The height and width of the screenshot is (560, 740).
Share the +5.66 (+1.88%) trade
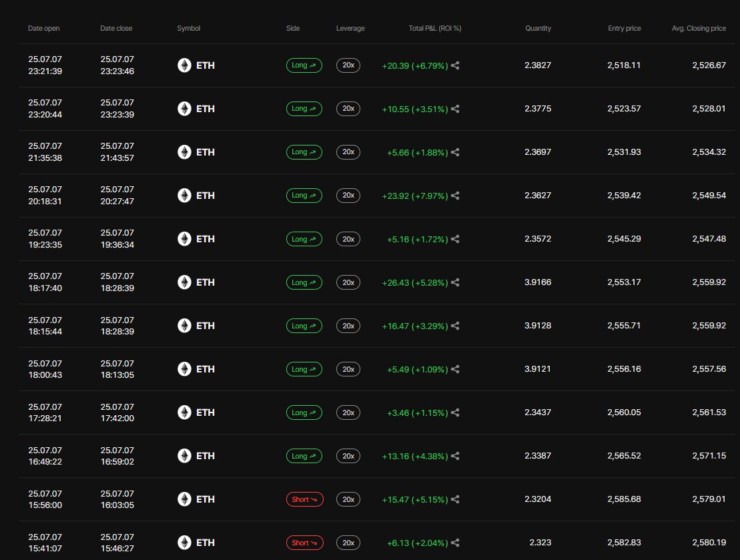[x=455, y=152]
